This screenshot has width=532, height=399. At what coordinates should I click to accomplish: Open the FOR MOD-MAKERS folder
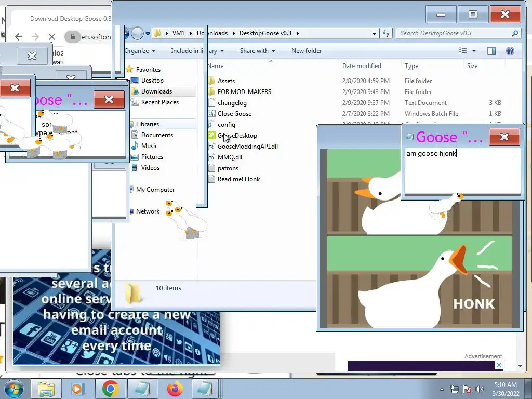pos(244,91)
